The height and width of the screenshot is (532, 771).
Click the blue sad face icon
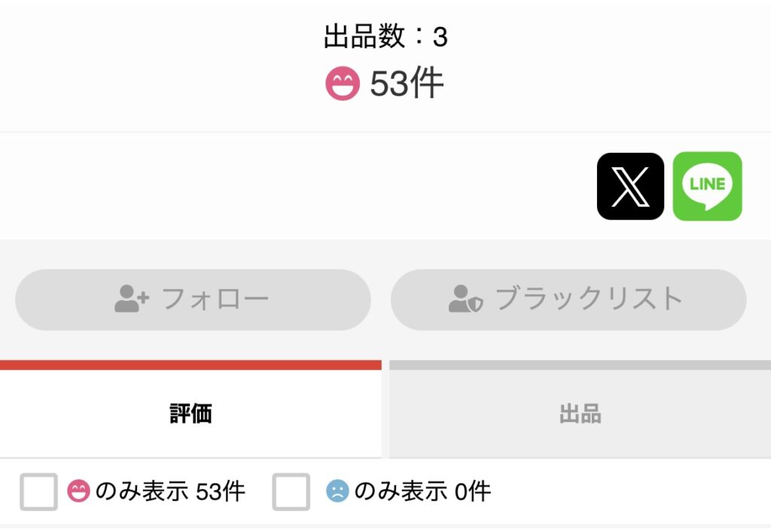point(337,491)
